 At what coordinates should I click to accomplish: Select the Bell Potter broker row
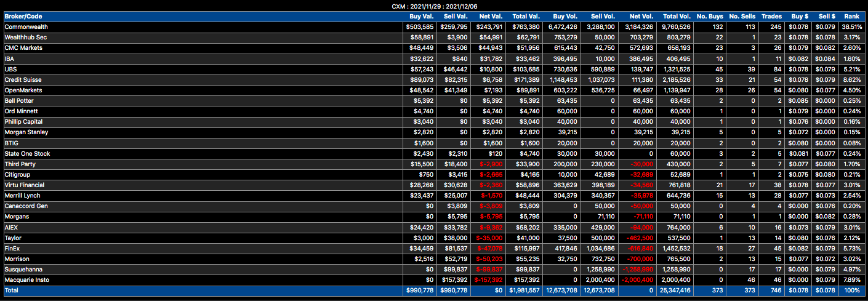click(x=433, y=100)
